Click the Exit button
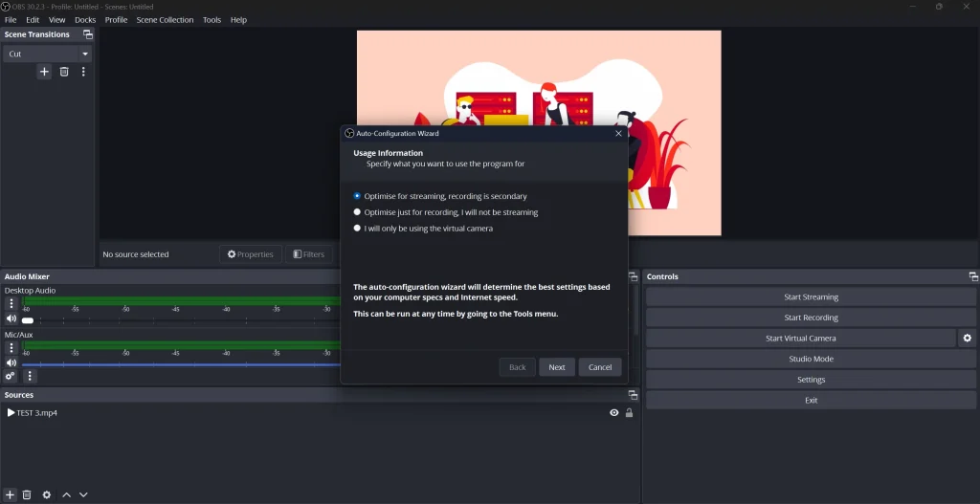The image size is (980, 504). (x=812, y=400)
